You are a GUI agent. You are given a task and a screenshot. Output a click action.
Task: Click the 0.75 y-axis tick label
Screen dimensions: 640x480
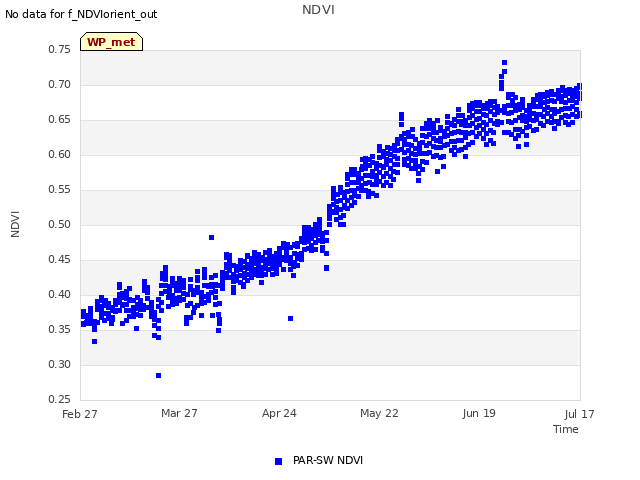(x=60, y=49)
